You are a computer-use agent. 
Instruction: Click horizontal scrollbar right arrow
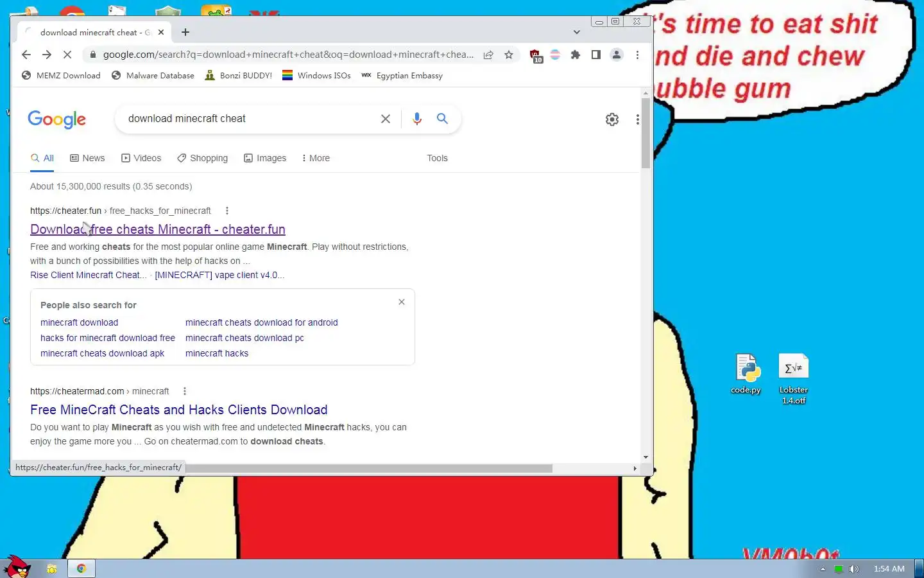(x=635, y=468)
